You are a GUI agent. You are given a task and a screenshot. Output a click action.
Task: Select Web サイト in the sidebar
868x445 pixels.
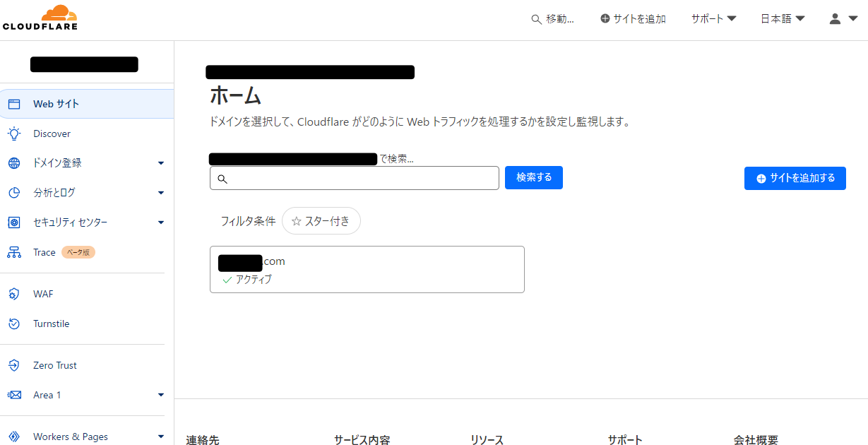(87, 104)
